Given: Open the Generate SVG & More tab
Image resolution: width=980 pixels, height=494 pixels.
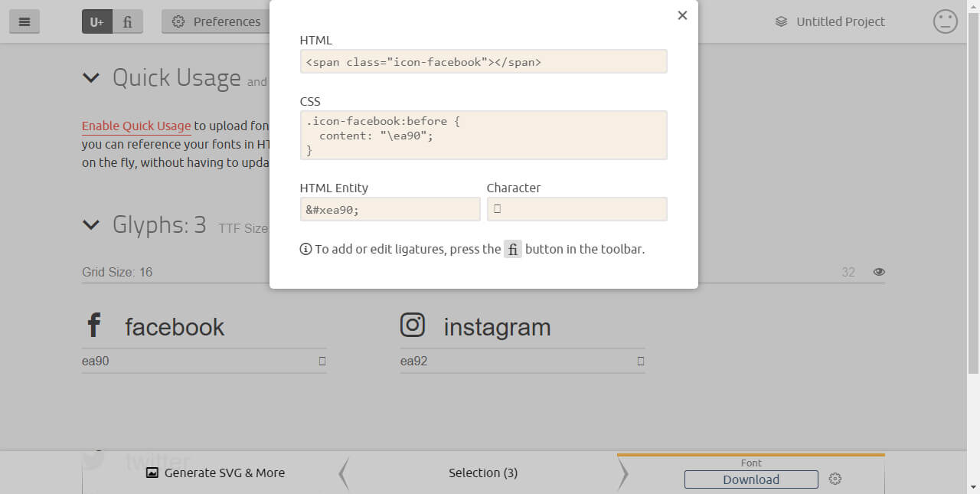Looking at the screenshot, I should pyautogui.click(x=215, y=473).
